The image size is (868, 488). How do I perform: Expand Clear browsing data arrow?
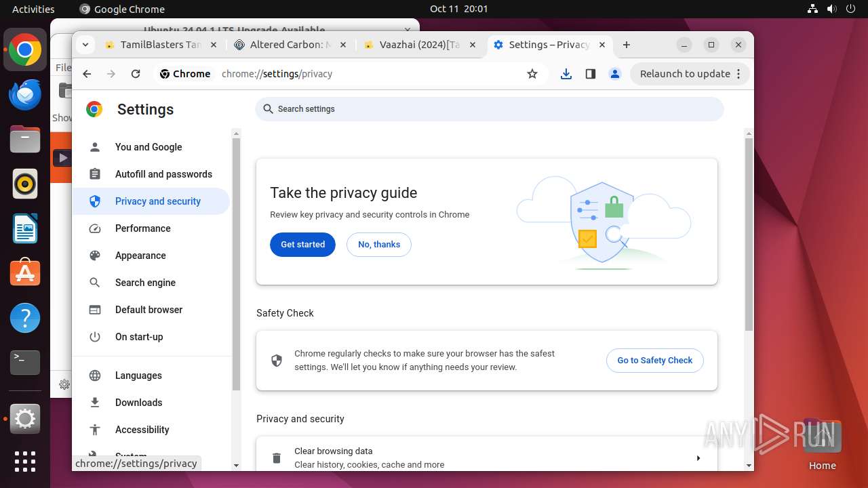[698, 458]
